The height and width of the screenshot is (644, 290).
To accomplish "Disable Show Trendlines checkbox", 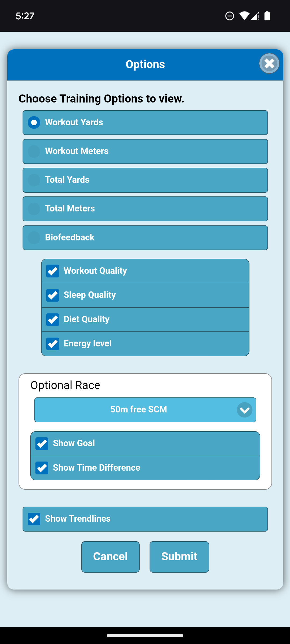I will pos(34,519).
